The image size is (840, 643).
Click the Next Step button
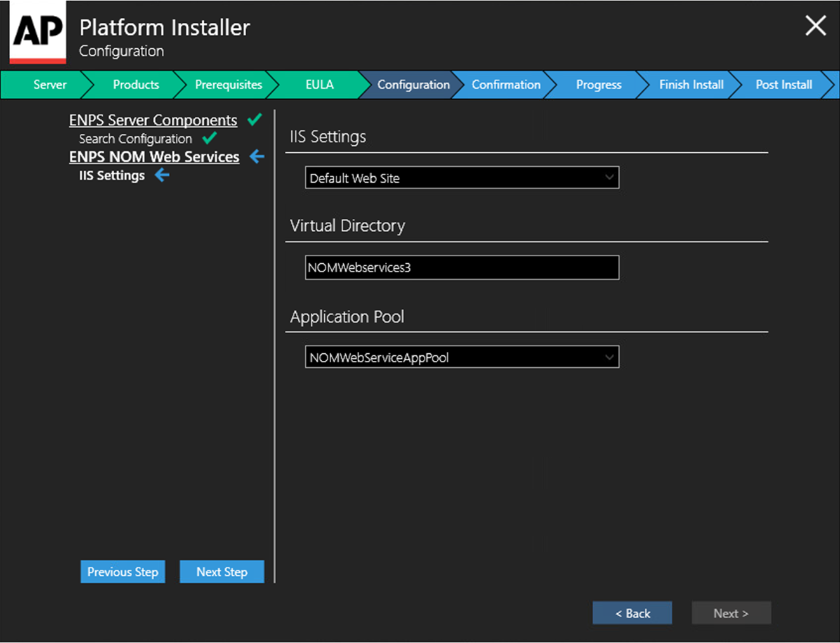click(x=221, y=571)
